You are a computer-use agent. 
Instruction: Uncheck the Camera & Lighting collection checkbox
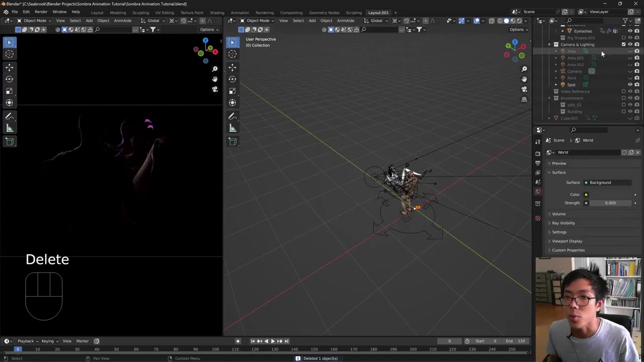tap(623, 44)
